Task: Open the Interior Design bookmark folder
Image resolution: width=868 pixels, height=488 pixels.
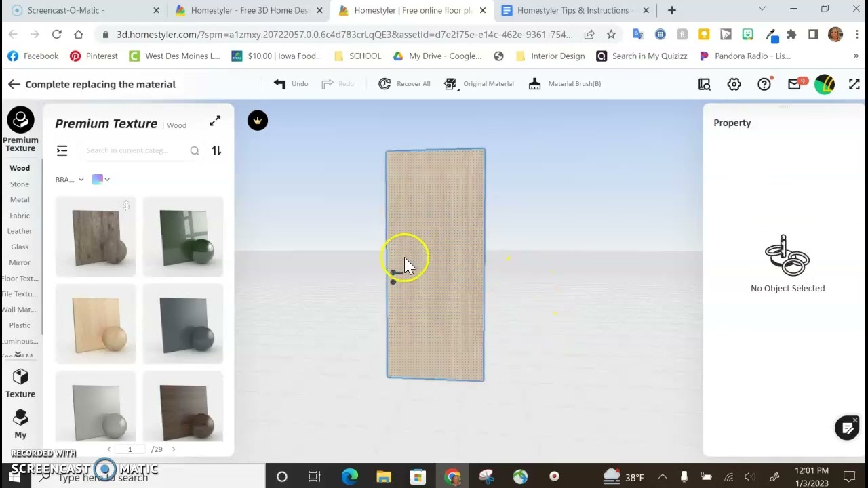Action: (550, 56)
